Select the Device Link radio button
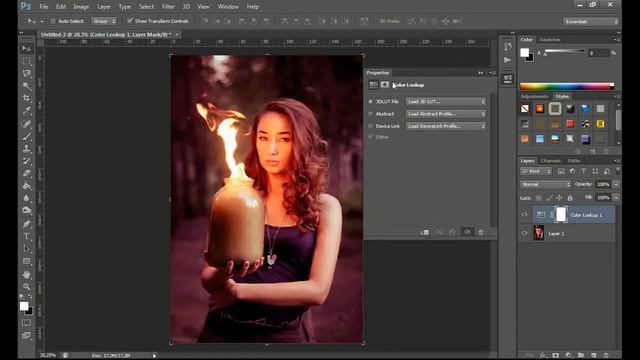Screen dimensions: 640x360 371,126
